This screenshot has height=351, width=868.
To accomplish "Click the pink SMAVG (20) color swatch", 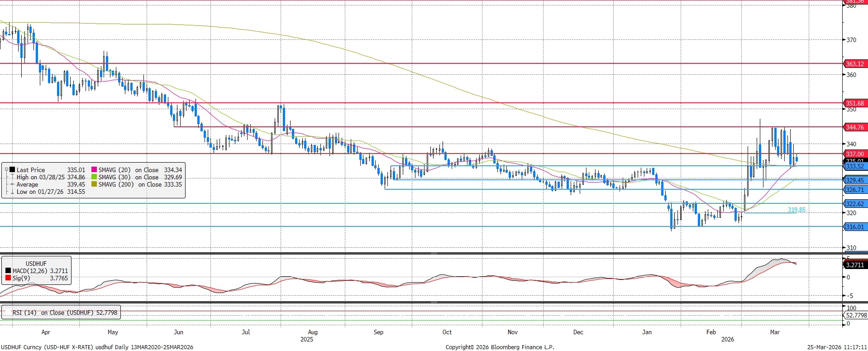I will click(x=94, y=170).
